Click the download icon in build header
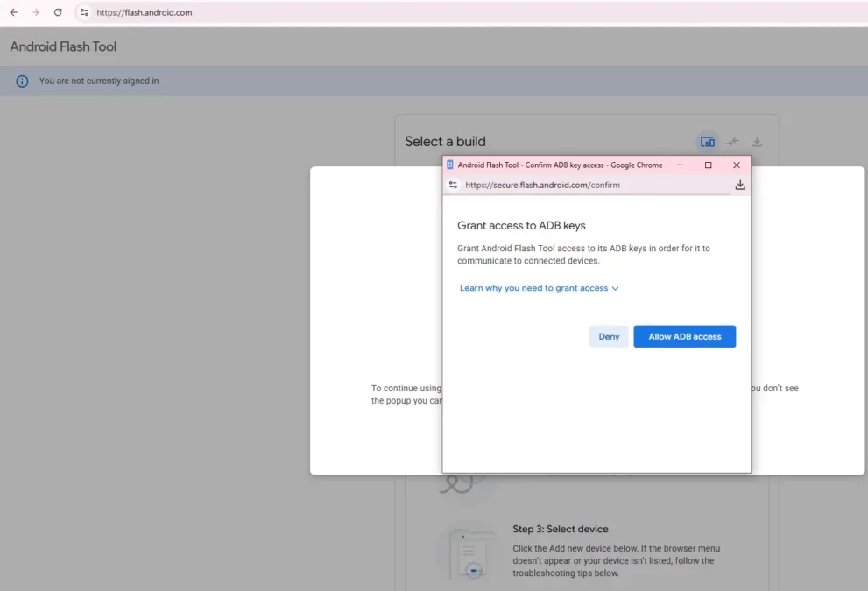868x591 pixels. point(757,142)
